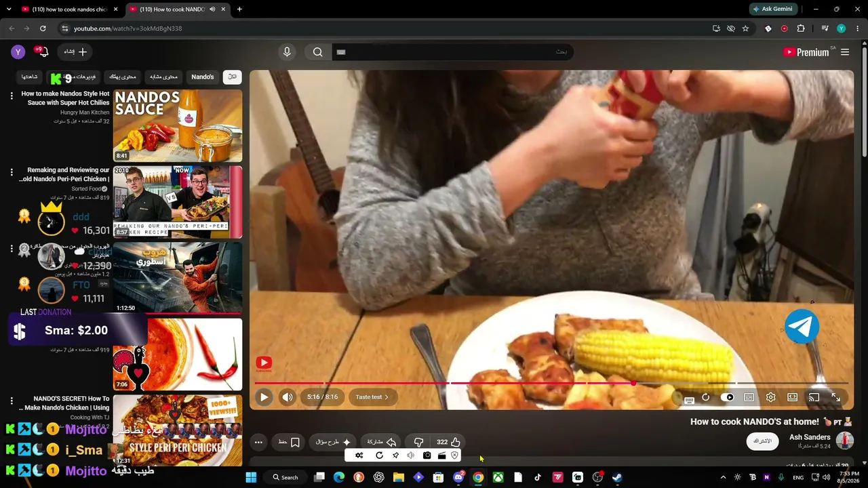Share the video via مشاركة button
868x488 pixels.
(x=381, y=442)
